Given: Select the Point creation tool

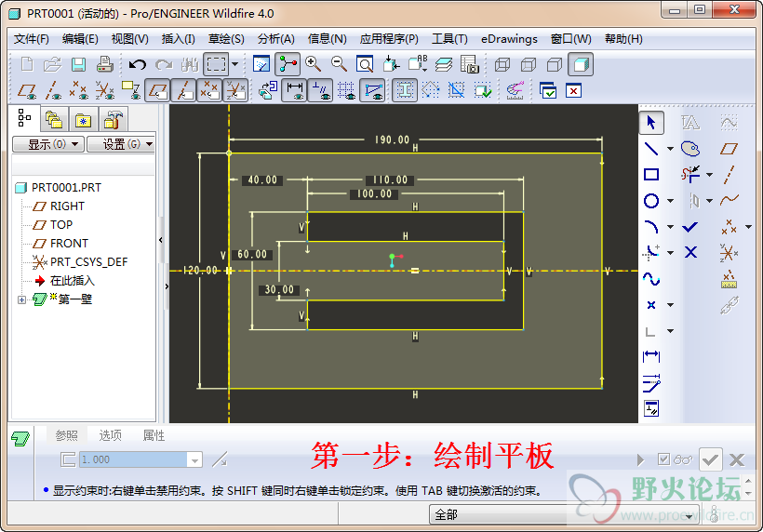Looking at the screenshot, I should [651, 305].
